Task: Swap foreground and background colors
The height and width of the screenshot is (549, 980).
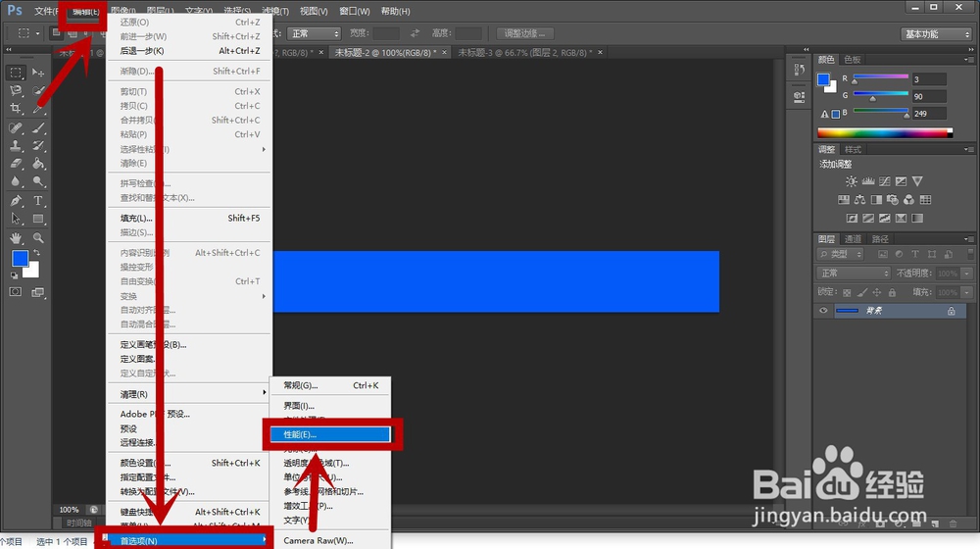Action: pos(36,253)
